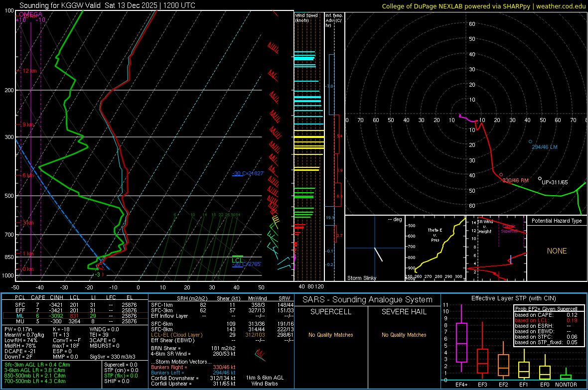Select the 330/46 RM hodograph label
The width and height of the screenshot is (588, 390).
pyautogui.click(x=515, y=180)
